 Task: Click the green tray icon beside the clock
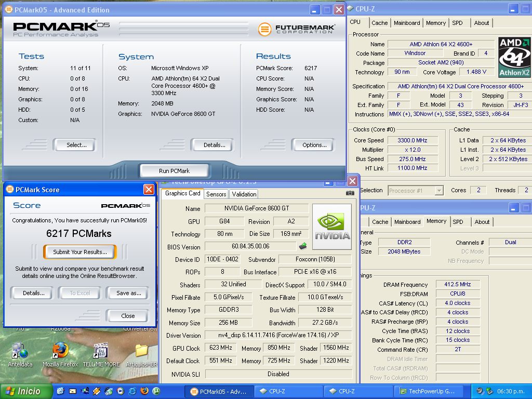pos(489,391)
